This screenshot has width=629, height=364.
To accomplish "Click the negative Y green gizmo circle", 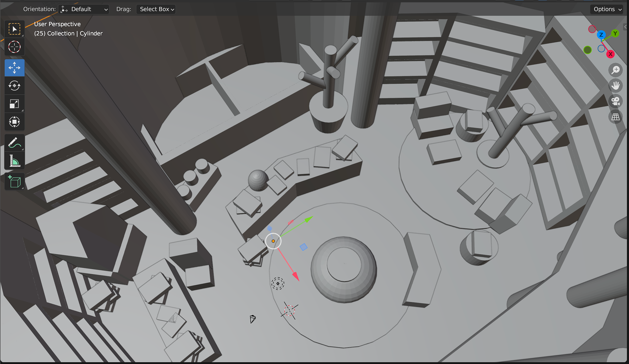I will (x=588, y=50).
